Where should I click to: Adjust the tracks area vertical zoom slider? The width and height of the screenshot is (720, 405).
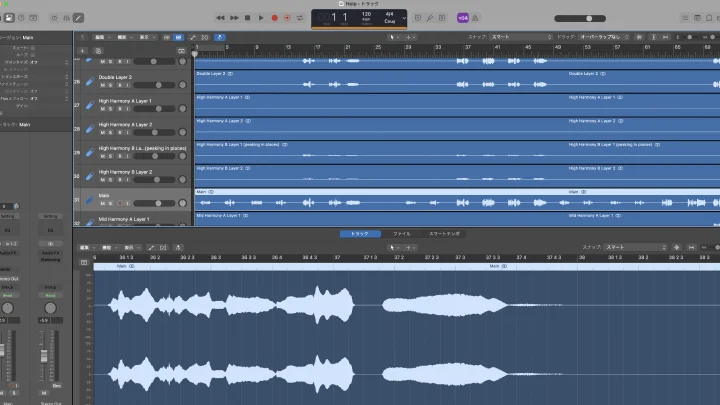(689, 37)
